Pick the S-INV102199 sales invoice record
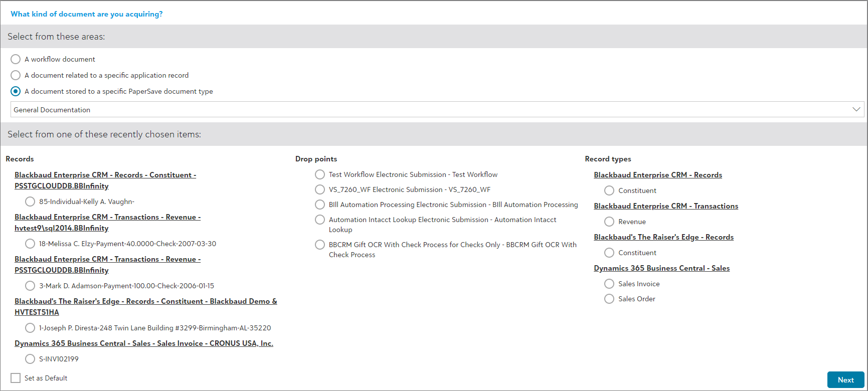This screenshot has width=868, height=391. pyautogui.click(x=30, y=359)
